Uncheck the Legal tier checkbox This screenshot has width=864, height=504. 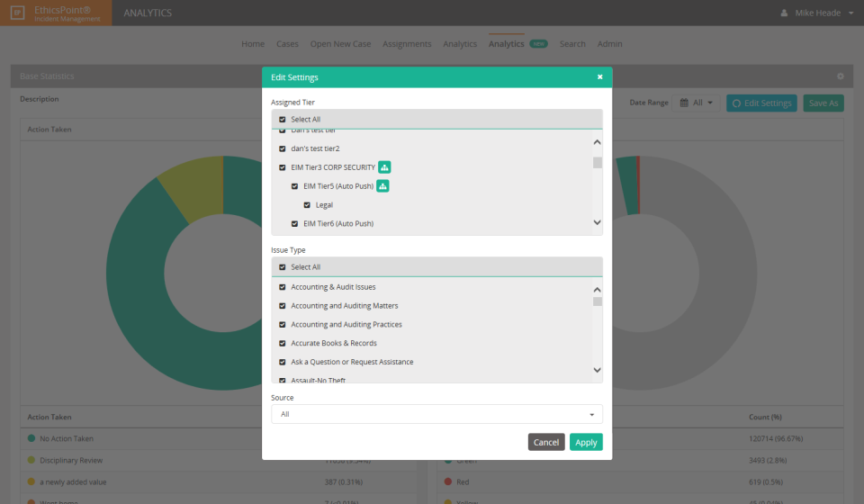[x=307, y=205]
